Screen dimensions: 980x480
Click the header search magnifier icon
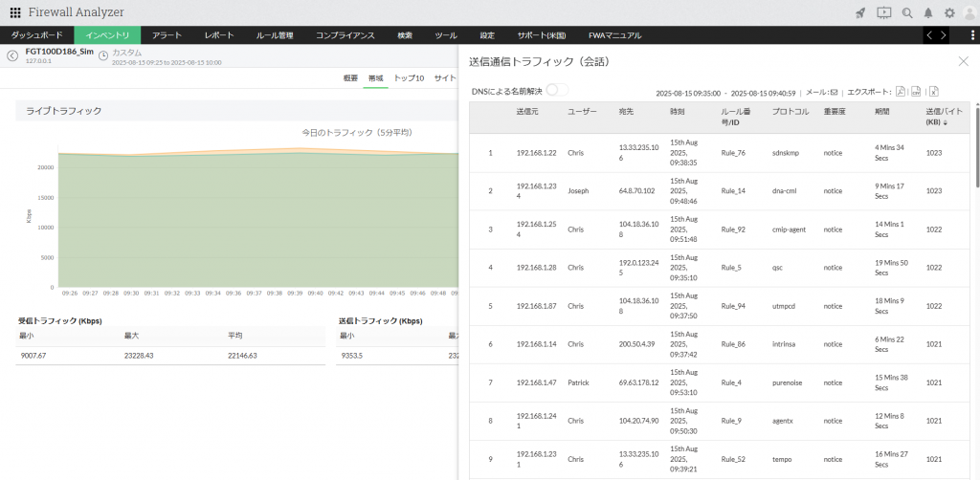[x=906, y=12]
